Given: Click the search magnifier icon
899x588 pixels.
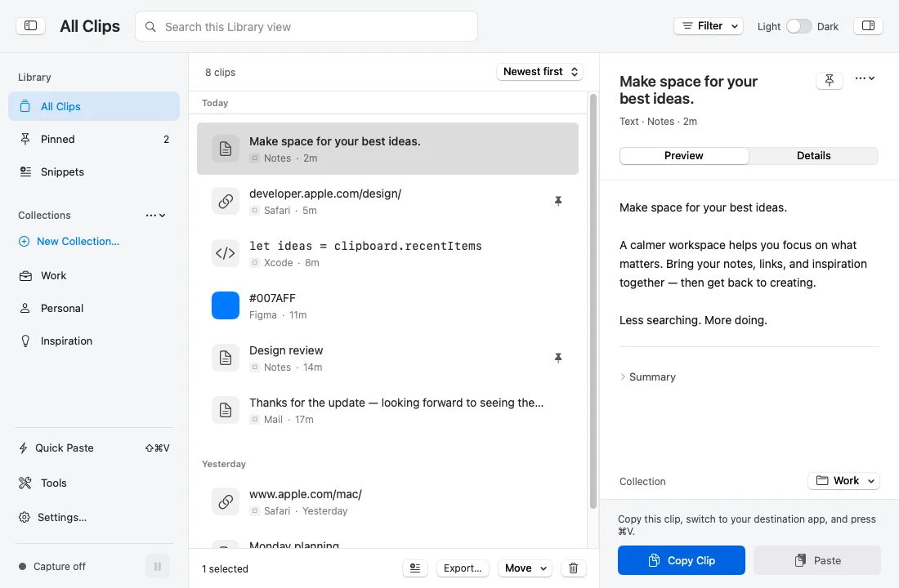Looking at the screenshot, I should [x=150, y=26].
